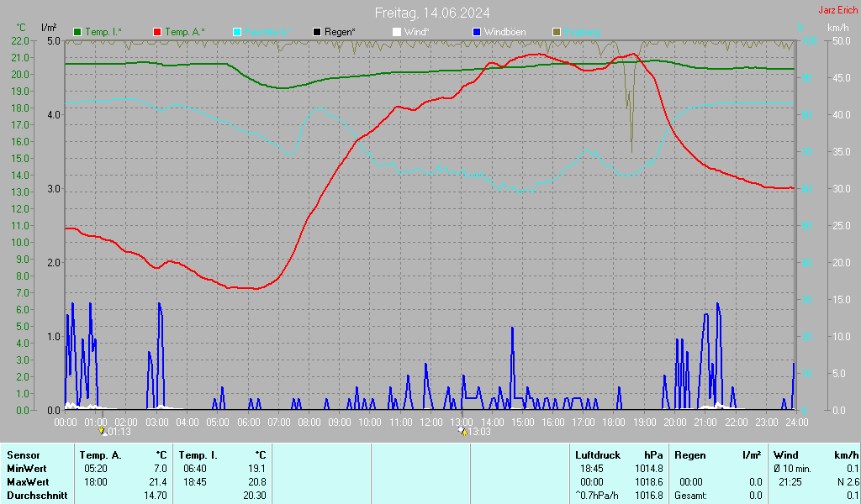Click the marker icon at 01:13
The image size is (861, 504).
(103, 431)
